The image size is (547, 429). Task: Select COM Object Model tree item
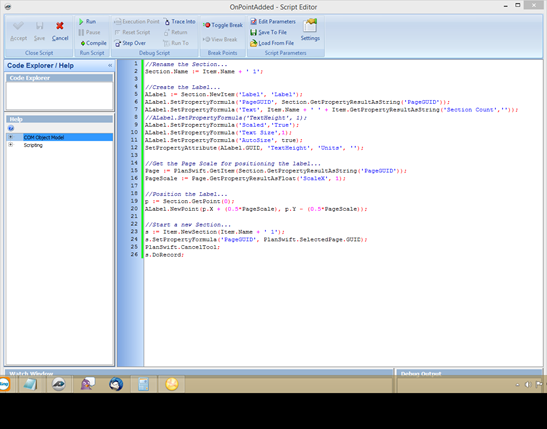[x=44, y=137]
